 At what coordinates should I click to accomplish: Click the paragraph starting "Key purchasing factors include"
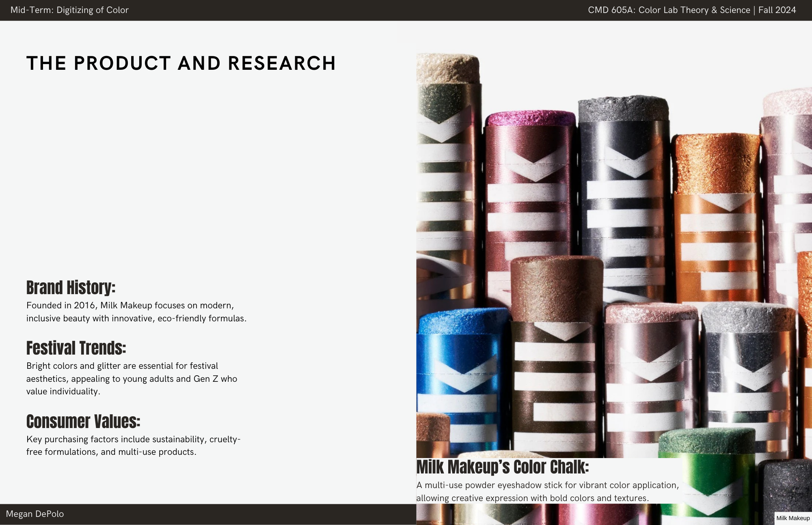pos(134,445)
